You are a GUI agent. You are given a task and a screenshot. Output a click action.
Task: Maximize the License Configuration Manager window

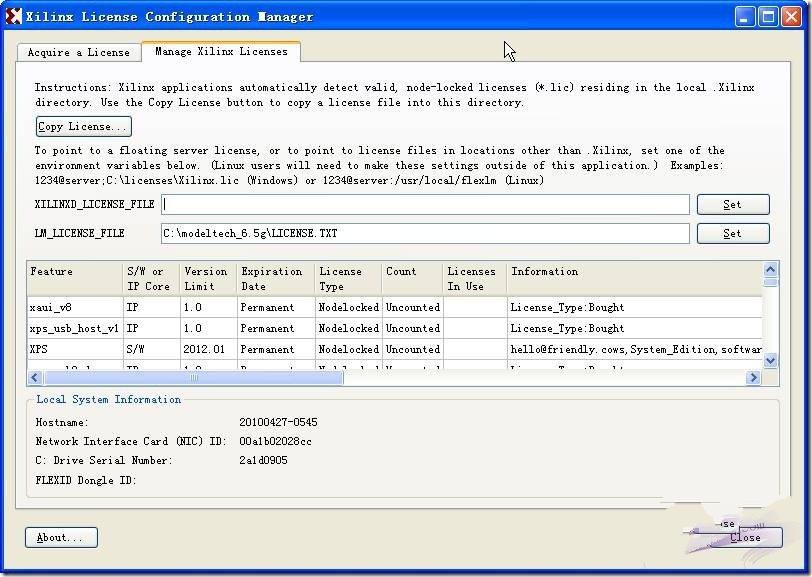tap(768, 17)
